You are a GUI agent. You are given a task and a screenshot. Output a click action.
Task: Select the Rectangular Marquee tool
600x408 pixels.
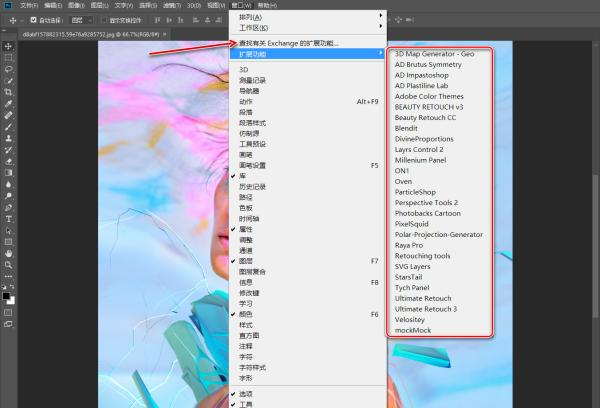point(9,57)
